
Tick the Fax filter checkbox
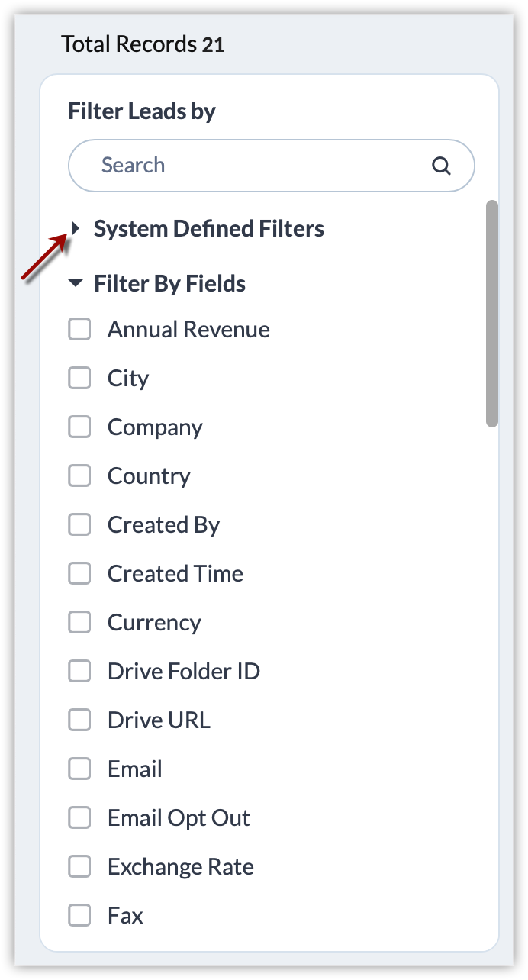point(79,916)
